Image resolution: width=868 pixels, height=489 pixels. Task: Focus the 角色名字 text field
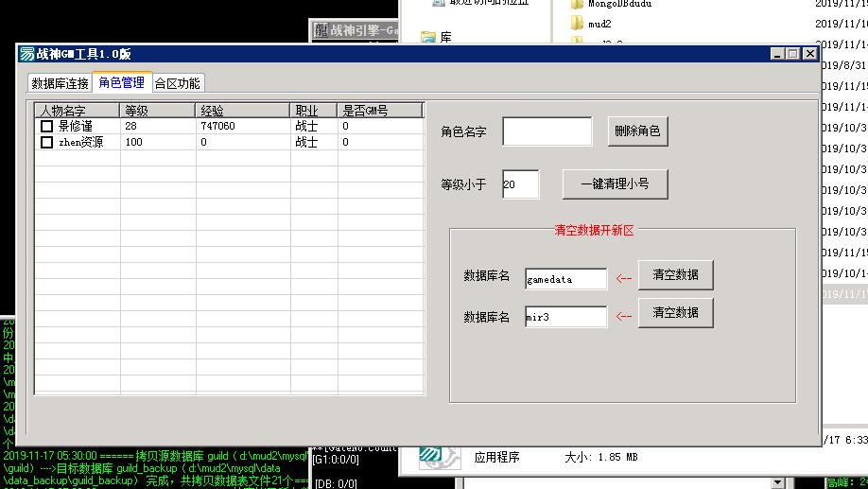547,131
